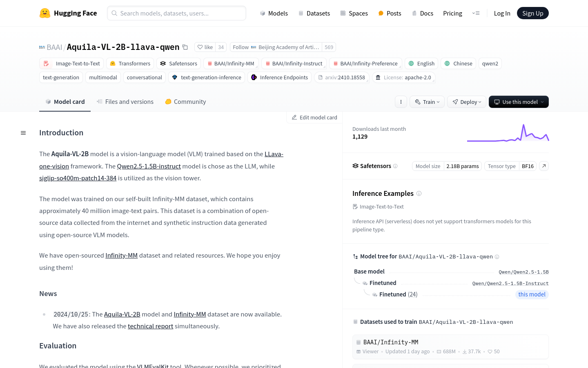Image resolution: width=588 pixels, height=368 pixels.
Task: Click the Inference Endpoints tag
Action: (x=279, y=77)
